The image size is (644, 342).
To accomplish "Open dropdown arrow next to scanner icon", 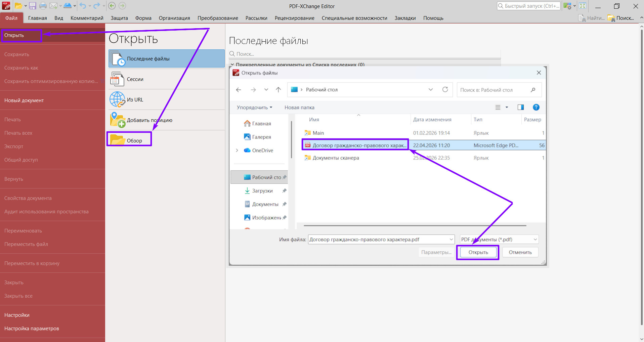I will (75, 6).
